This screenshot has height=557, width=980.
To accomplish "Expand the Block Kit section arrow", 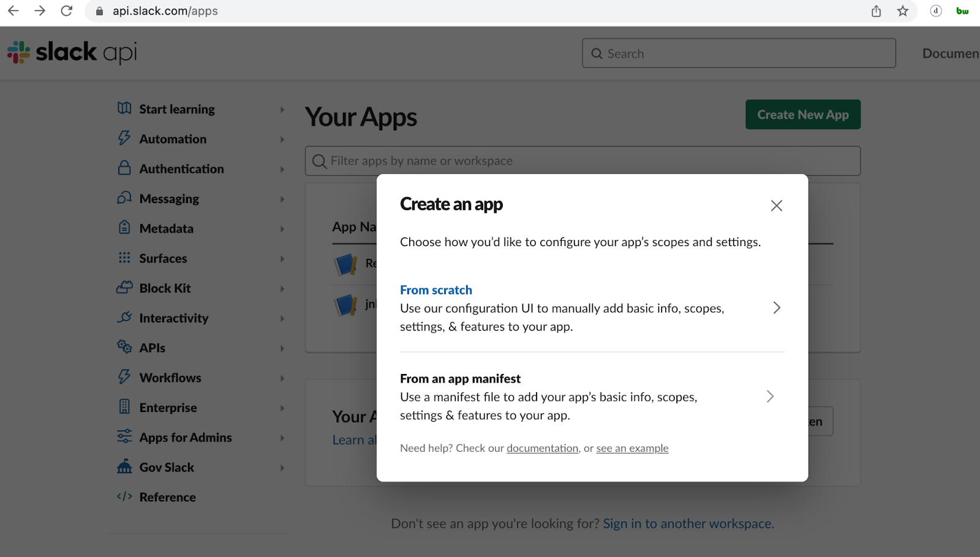I will 282,289.
